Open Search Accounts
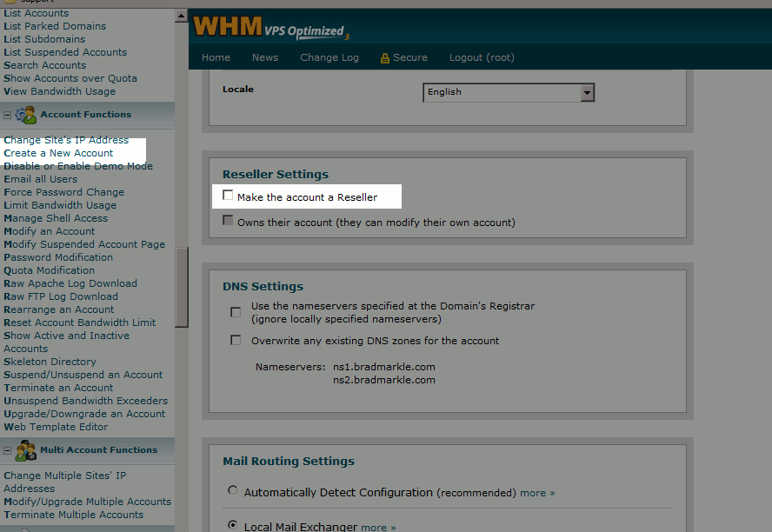The image size is (772, 532). click(x=45, y=65)
